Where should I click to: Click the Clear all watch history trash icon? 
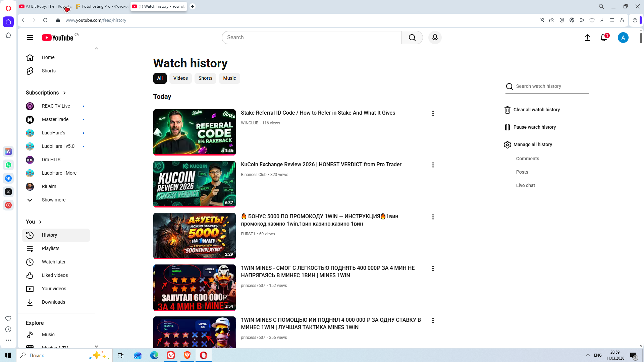tap(507, 110)
